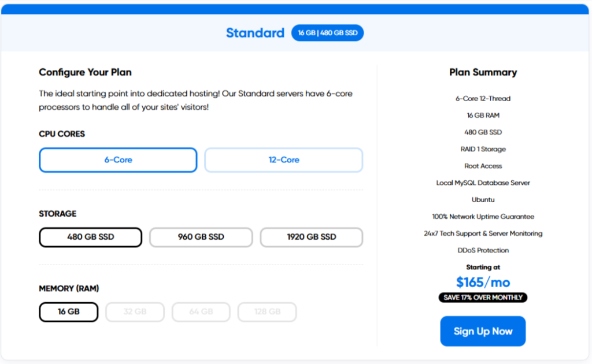Click the disabled 32 GB RAM option
The image size is (592, 364).
tap(135, 312)
